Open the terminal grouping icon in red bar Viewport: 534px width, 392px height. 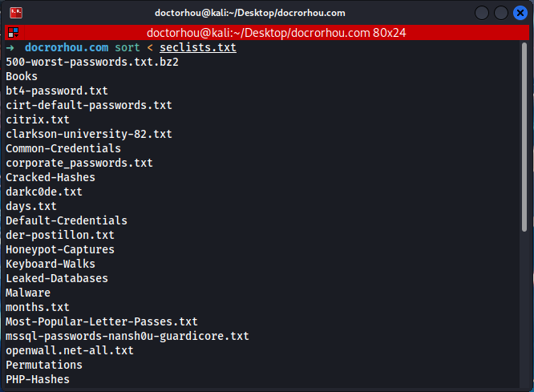[14, 33]
